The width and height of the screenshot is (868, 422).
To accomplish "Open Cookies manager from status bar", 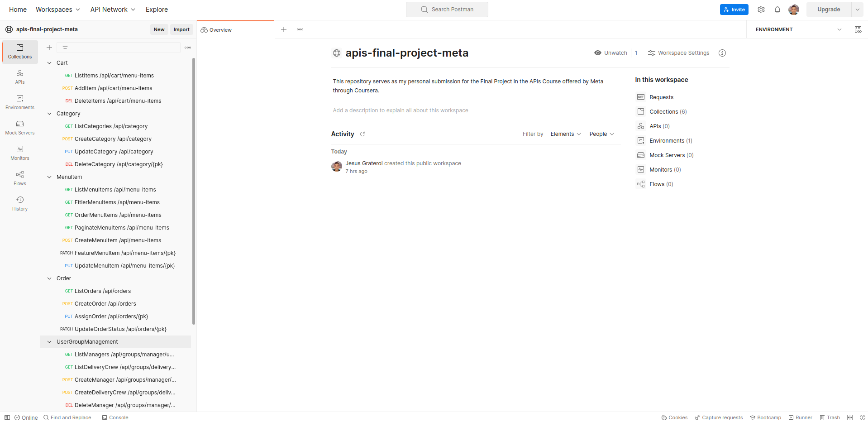I will [x=674, y=417].
